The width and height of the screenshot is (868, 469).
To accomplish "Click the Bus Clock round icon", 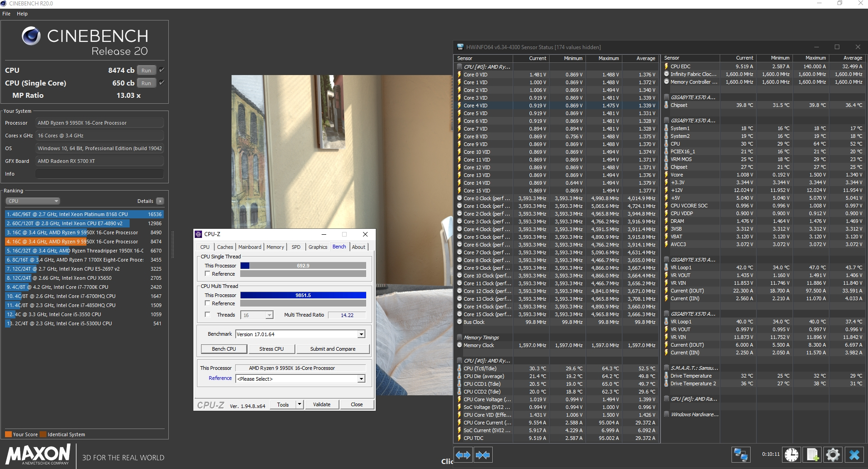I will click(x=459, y=322).
